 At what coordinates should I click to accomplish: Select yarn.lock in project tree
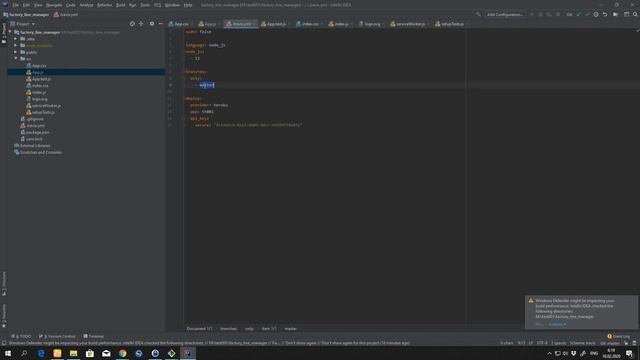(x=31, y=139)
